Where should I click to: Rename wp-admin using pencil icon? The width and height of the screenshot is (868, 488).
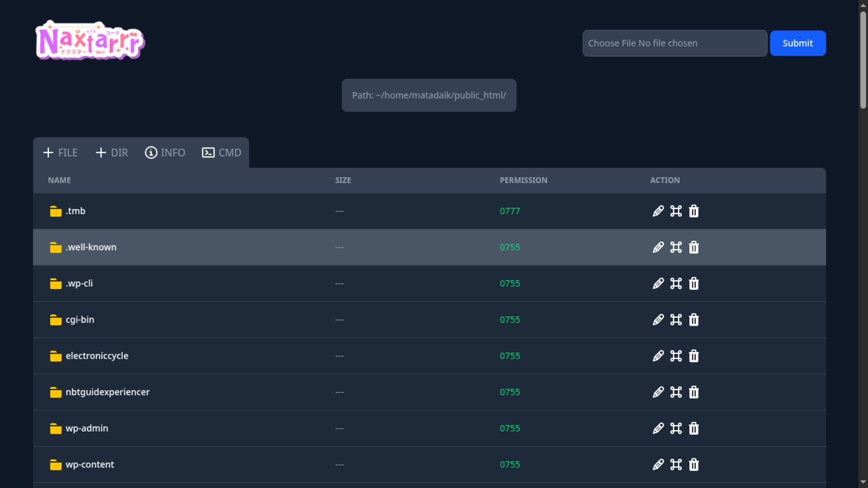point(658,428)
